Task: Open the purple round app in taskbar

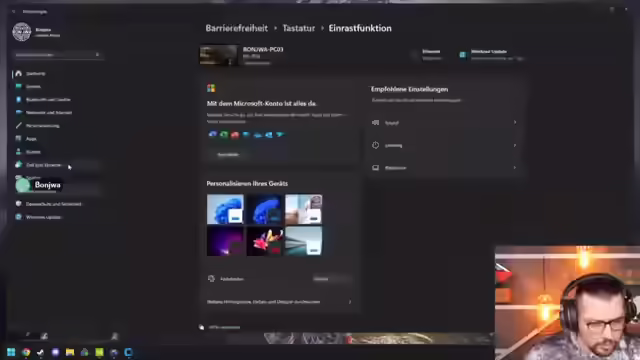Action: click(55, 352)
